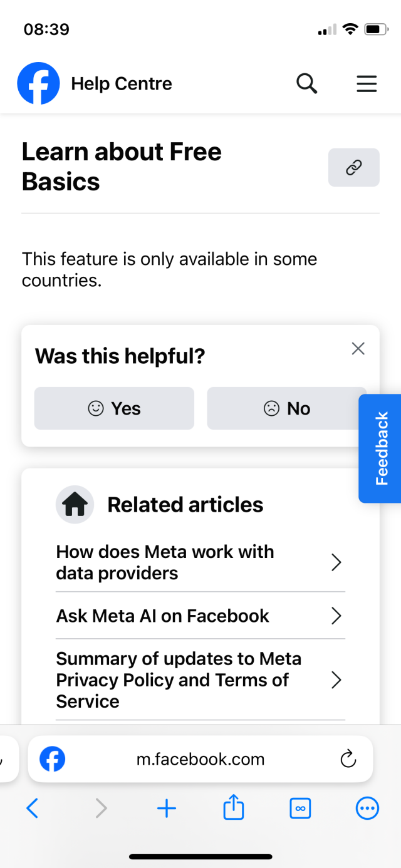Open a new tab with the plus icon
This screenshot has height=868, width=401.
[x=166, y=808]
